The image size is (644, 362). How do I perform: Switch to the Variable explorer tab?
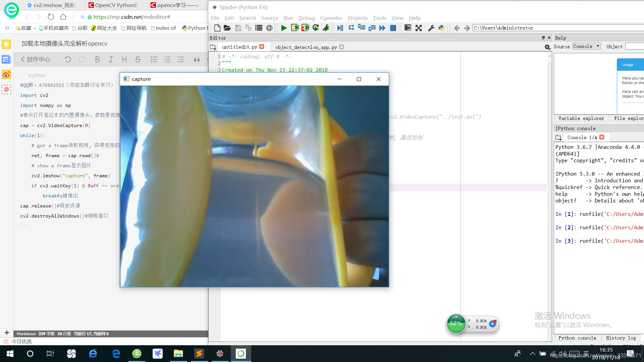pyautogui.click(x=581, y=118)
